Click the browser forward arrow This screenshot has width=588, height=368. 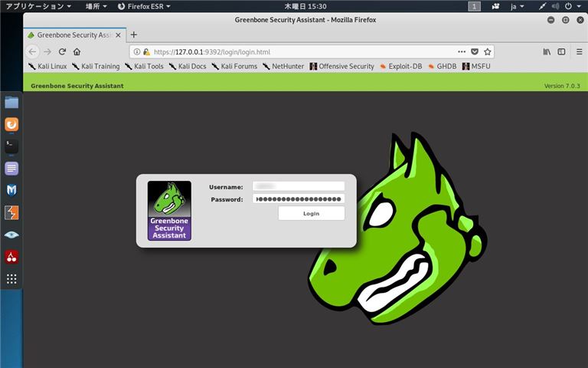coord(47,52)
